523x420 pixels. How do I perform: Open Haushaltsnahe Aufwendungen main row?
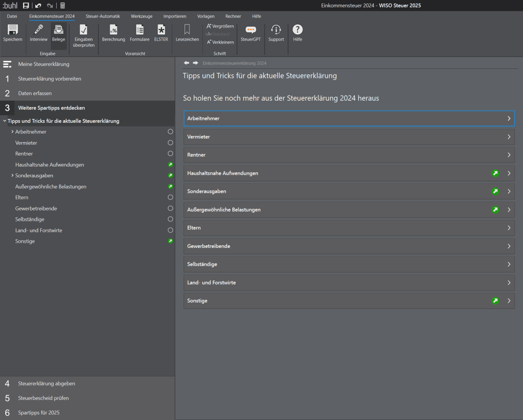[x=349, y=173]
